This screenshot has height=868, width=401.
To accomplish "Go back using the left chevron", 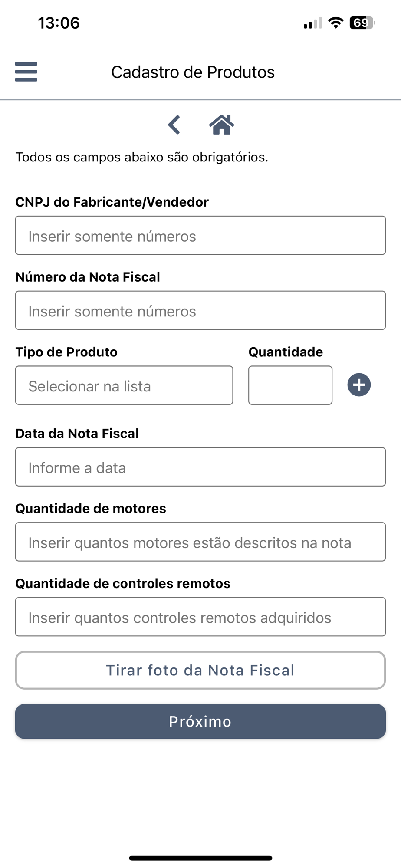I will 174,125.
